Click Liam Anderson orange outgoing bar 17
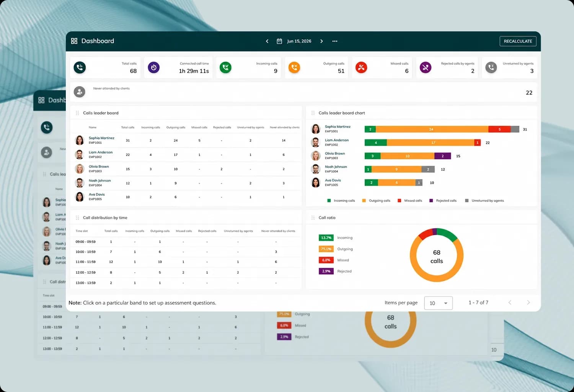The height and width of the screenshot is (392, 574). tap(430, 143)
